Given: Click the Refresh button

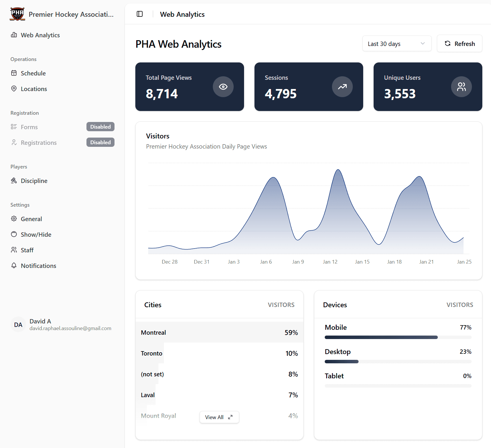Looking at the screenshot, I should [459, 43].
